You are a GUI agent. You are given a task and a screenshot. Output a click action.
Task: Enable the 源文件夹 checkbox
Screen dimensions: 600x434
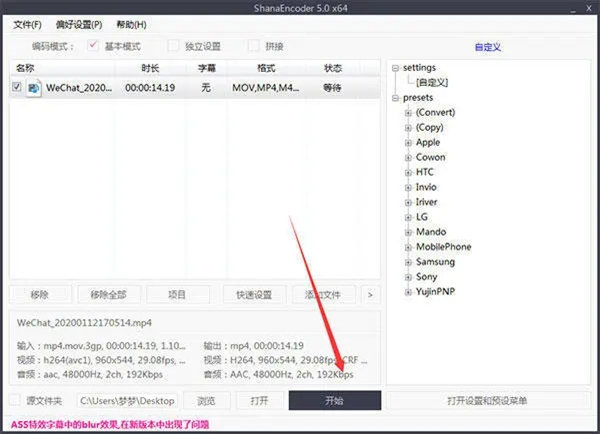[x=15, y=401]
